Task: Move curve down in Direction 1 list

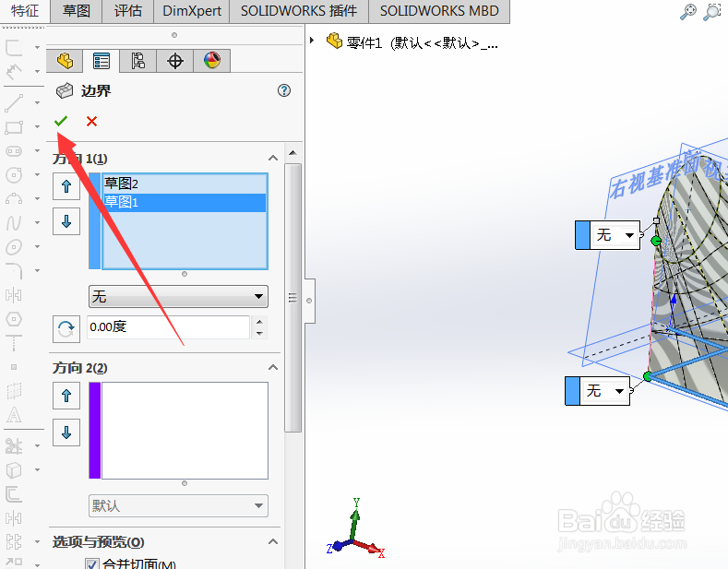Action: pyautogui.click(x=66, y=221)
